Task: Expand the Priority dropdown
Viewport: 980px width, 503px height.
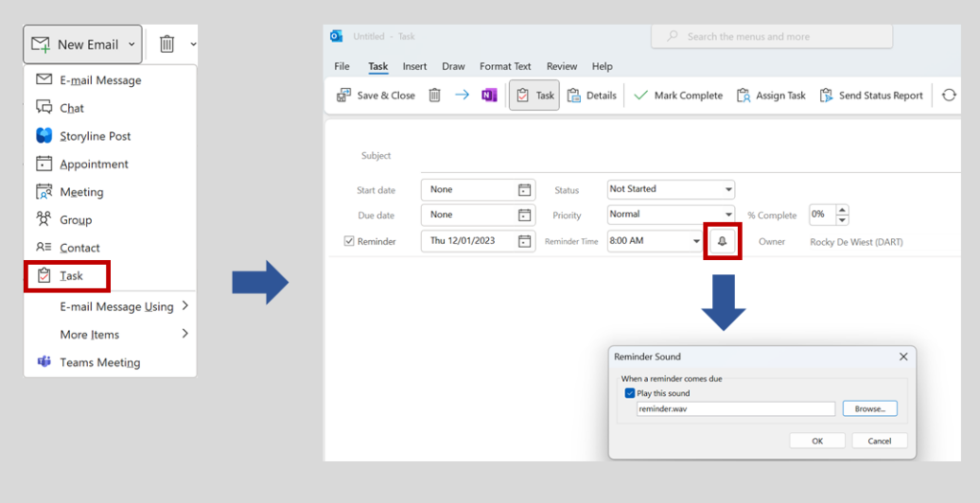Action: [x=728, y=215]
